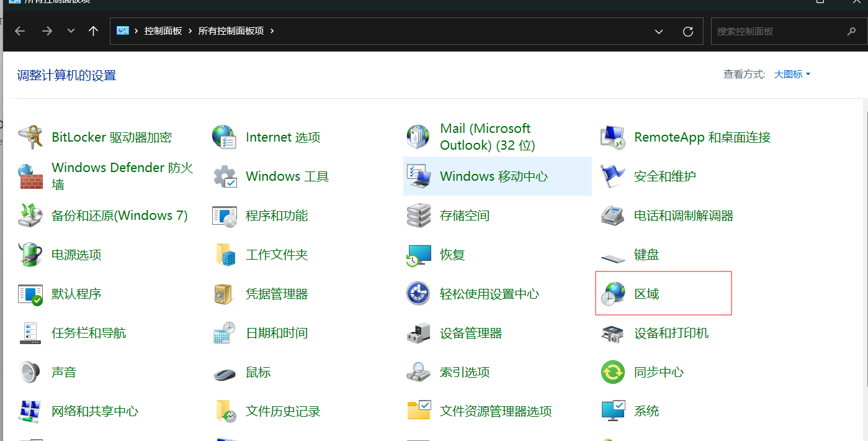Open the 鼠标 mouse icon
The height and width of the screenshot is (441, 868).
pos(224,374)
